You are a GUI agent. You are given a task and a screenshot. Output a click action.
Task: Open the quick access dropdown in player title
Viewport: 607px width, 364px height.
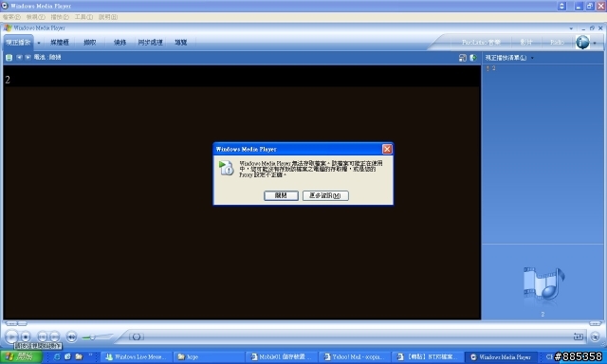(571, 28)
